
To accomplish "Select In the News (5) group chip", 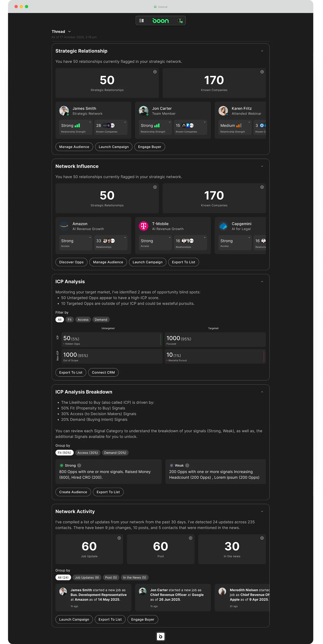I will point(134,577).
